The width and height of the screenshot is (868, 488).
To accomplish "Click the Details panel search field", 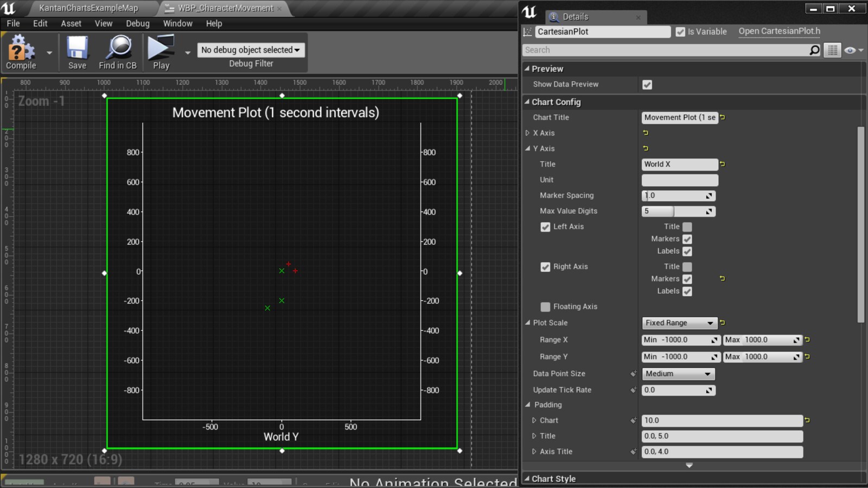I will 667,50.
